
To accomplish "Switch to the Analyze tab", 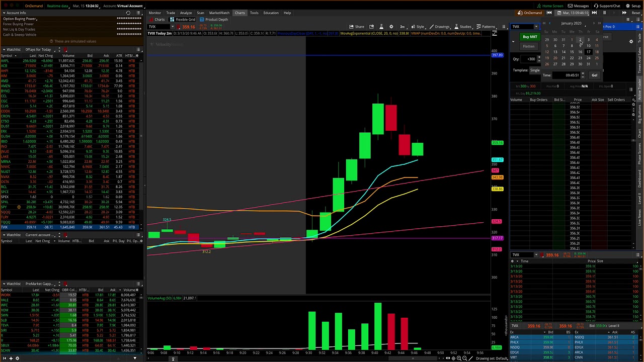I will 186,13.
